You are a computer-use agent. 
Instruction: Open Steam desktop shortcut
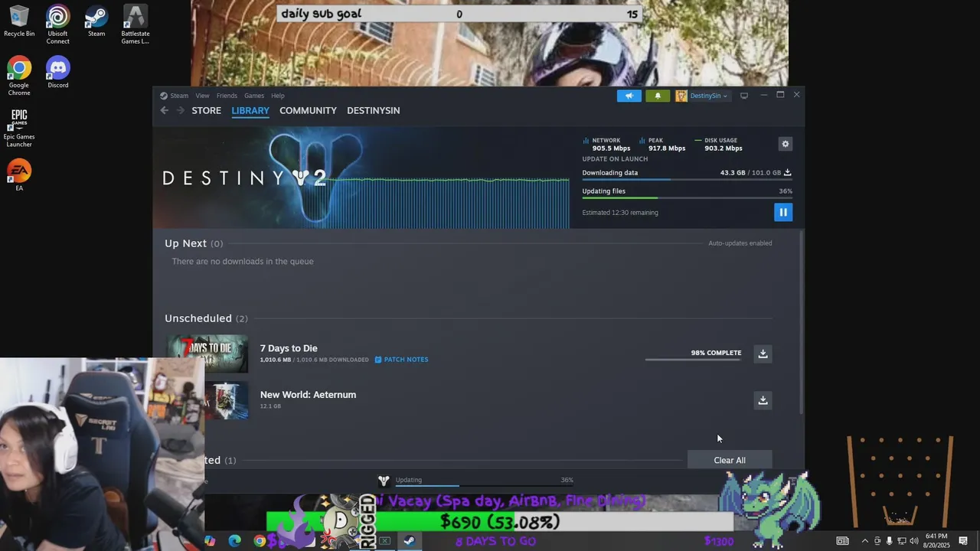pos(96,21)
